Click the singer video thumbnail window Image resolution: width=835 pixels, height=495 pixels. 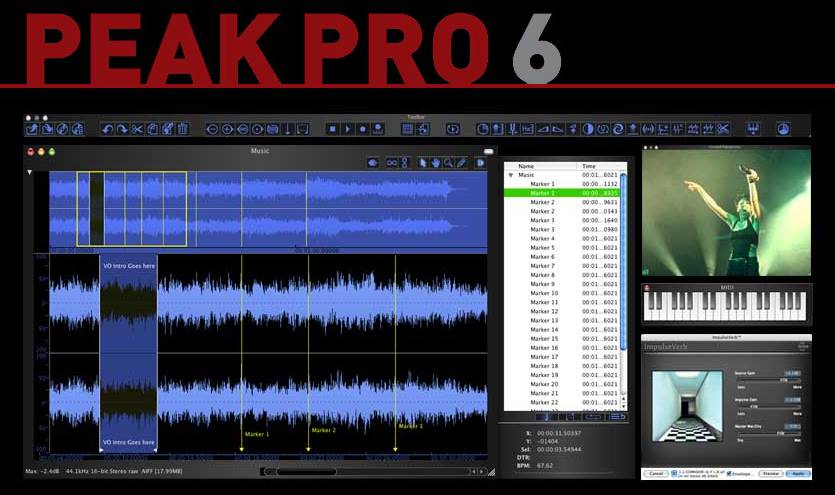(x=726, y=212)
